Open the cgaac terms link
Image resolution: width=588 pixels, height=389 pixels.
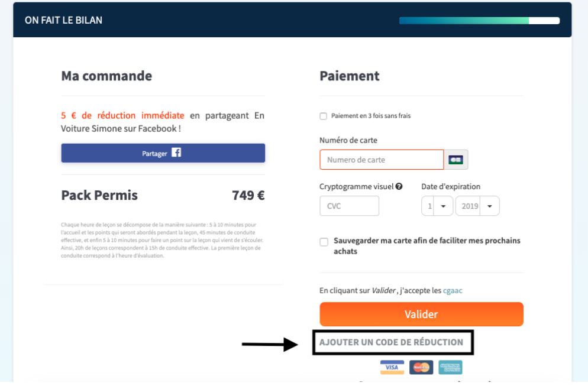pos(453,291)
